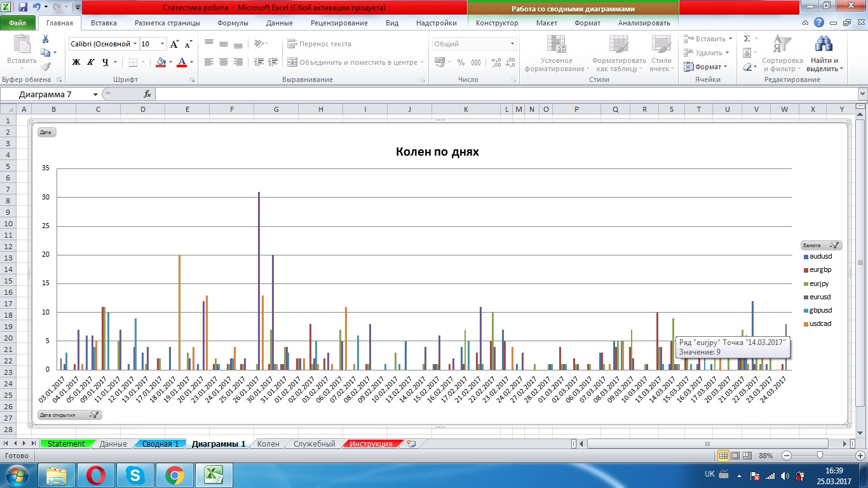Apply percent number format
Viewport: 868px width, 488px height.
coord(460,62)
